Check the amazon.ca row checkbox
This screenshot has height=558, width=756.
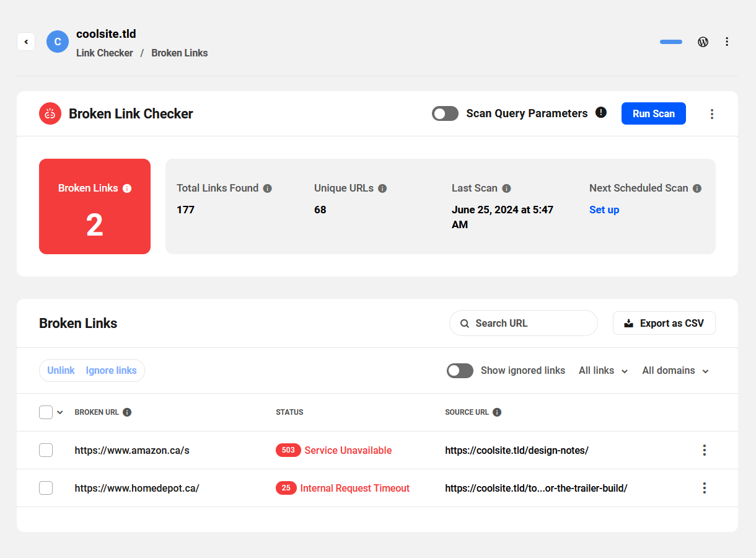46,450
